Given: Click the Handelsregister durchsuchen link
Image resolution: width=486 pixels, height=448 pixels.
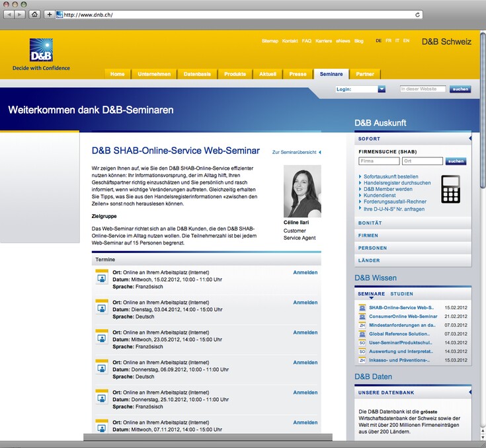Looking at the screenshot, I should (x=397, y=183).
